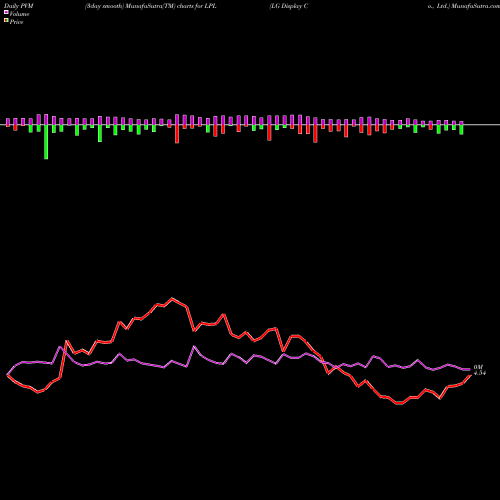The height and width of the screenshot is (500, 500).
Task: Select the 'Volume' legend label
Action: pos(19,14)
